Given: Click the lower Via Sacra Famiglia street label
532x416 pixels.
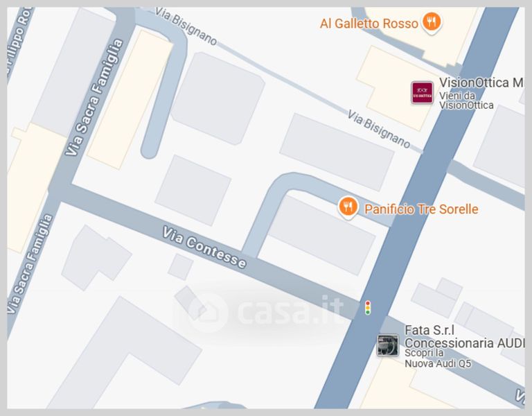Looking at the screenshot, I should [x=30, y=264].
